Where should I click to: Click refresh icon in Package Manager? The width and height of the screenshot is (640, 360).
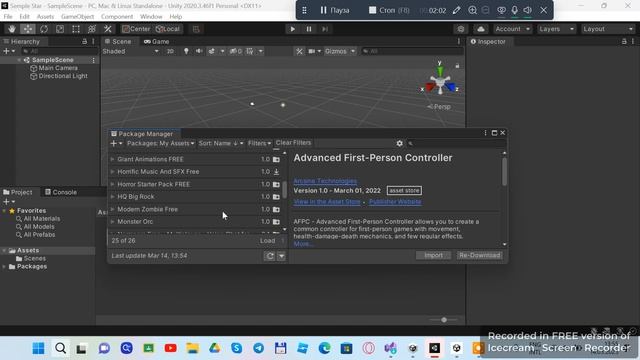point(270,256)
